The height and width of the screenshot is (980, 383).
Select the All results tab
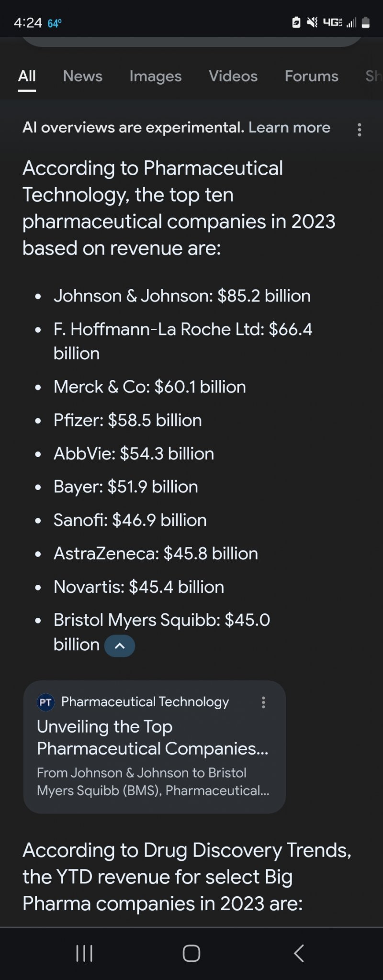(x=27, y=76)
